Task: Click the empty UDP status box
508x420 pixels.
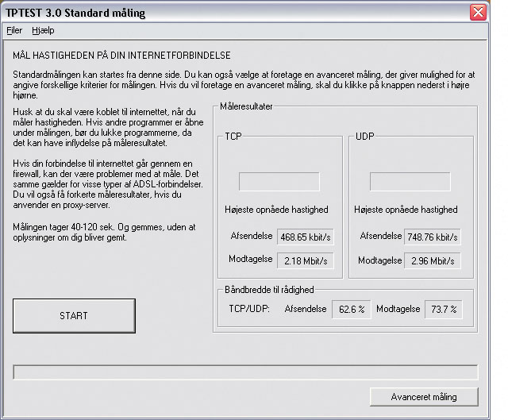Action: 410,182
